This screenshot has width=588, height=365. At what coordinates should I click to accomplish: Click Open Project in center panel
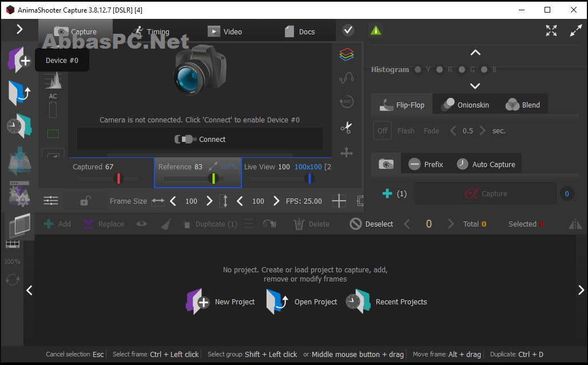click(301, 301)
